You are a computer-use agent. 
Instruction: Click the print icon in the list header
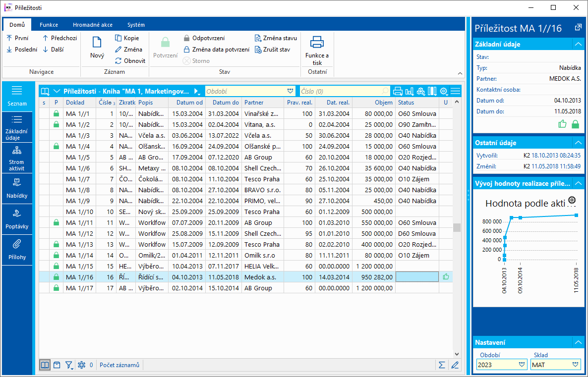(398, 91)
